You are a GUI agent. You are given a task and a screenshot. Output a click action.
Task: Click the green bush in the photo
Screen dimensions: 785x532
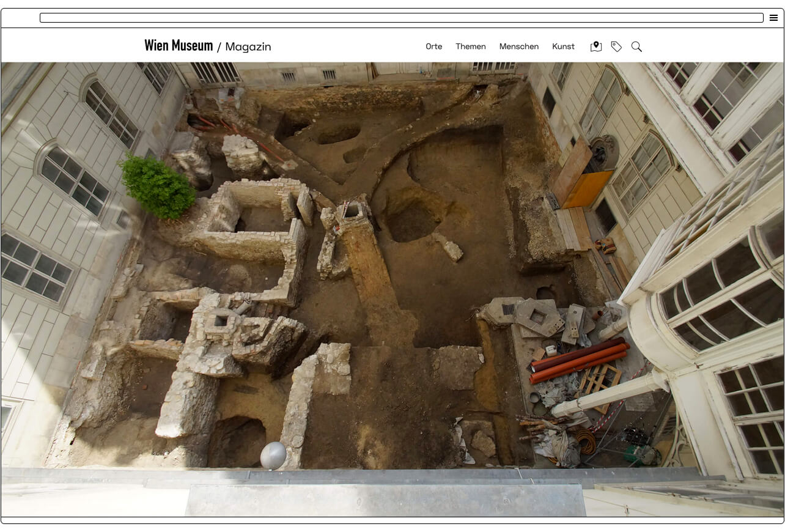tap(158, 187)
